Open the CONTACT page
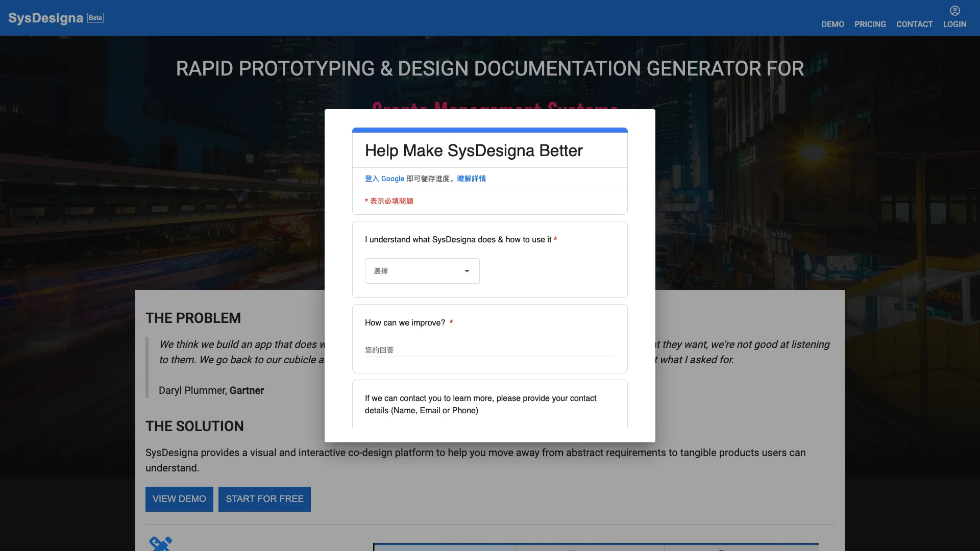Viewport: 980px width, 551px height. [x=914, y=24]
